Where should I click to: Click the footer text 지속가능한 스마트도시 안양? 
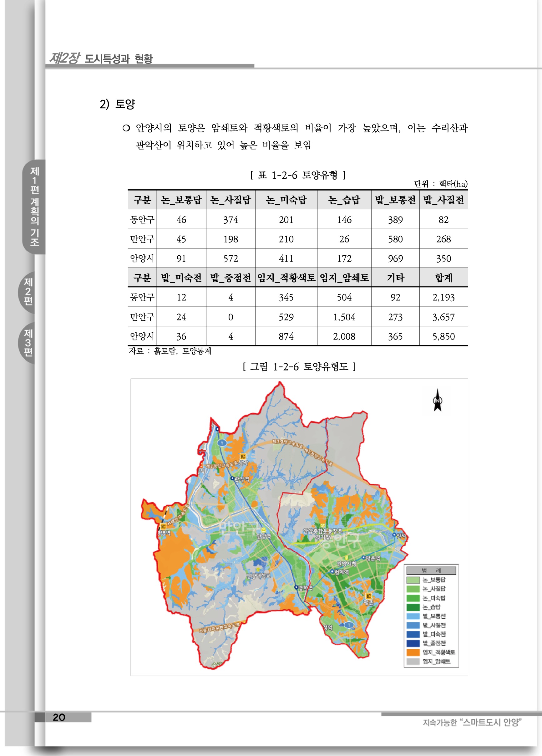coord(472,722)
